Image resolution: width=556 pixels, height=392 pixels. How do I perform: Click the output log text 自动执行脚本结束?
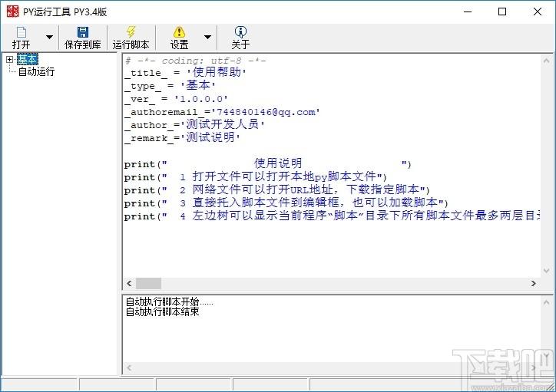tap(162, 311)
